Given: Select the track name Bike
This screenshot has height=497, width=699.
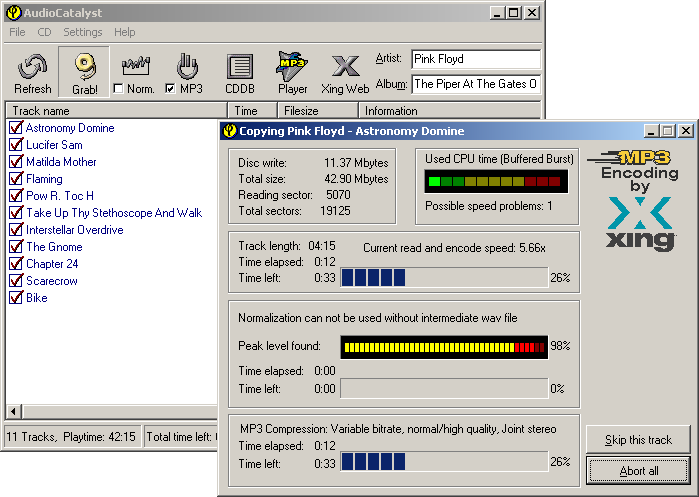Looking at the screenshot, I should coord(37,298).
